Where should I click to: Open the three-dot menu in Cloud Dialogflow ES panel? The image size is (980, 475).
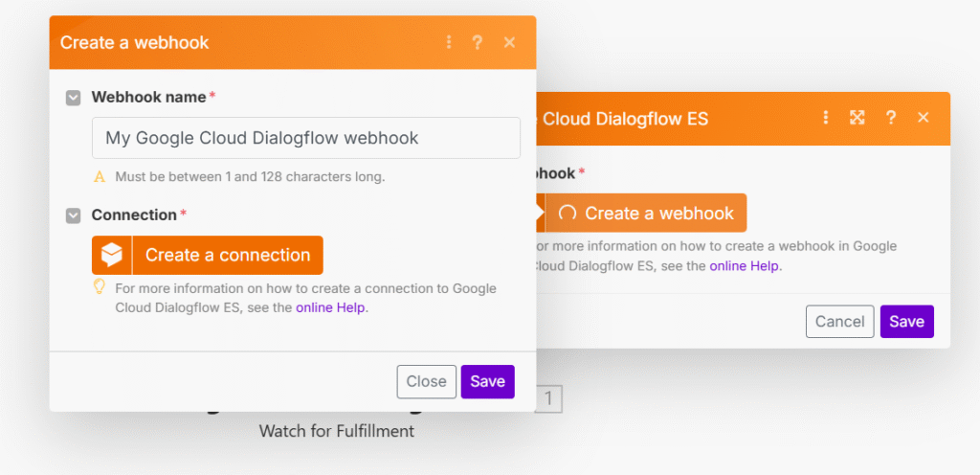(826, 118)
